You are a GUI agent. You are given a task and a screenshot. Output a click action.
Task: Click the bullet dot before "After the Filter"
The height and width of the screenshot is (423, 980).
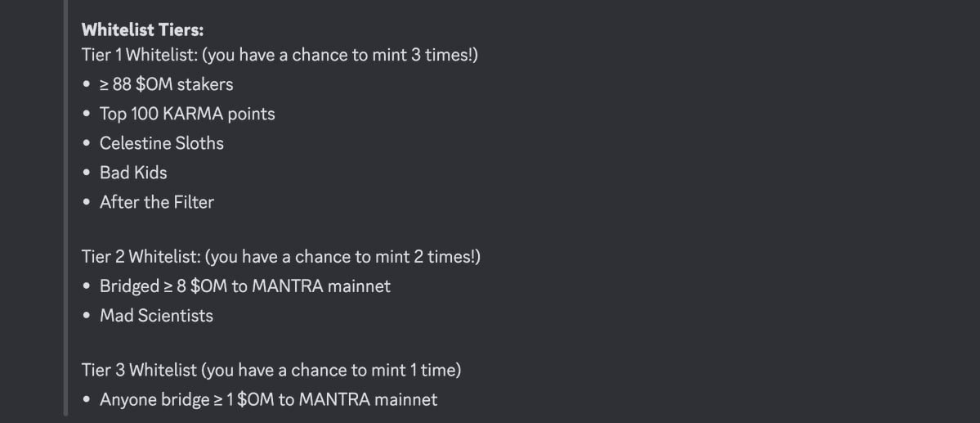point(87,203)
